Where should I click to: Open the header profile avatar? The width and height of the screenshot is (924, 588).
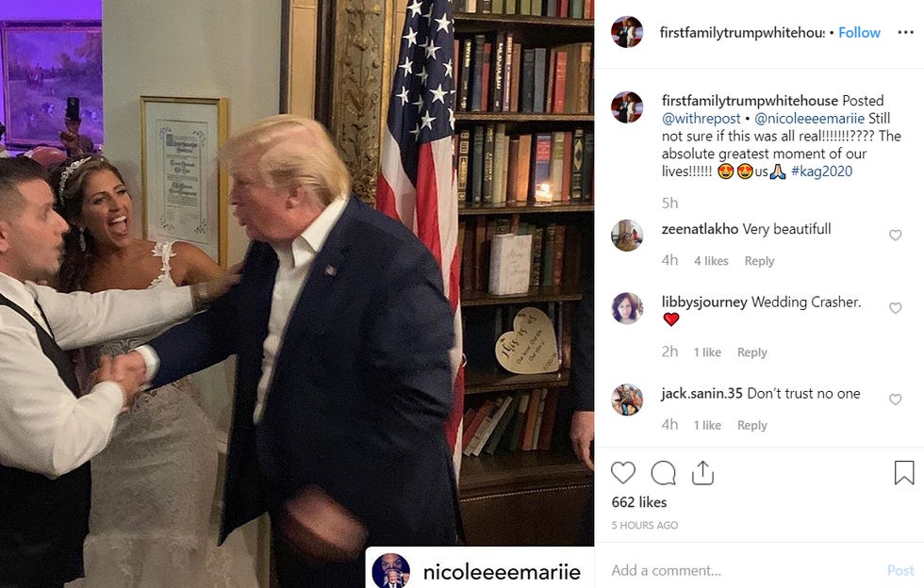click(627, 32)
